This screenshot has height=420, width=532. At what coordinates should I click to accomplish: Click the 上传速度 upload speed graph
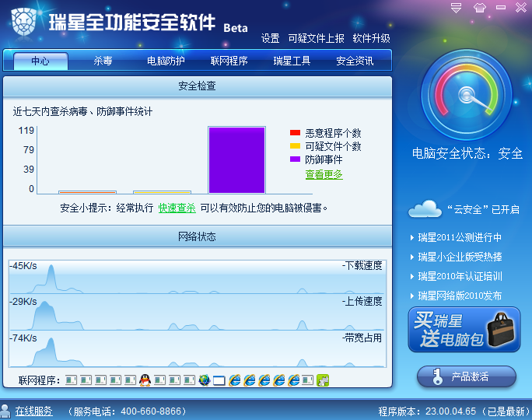tap(197, 312)
